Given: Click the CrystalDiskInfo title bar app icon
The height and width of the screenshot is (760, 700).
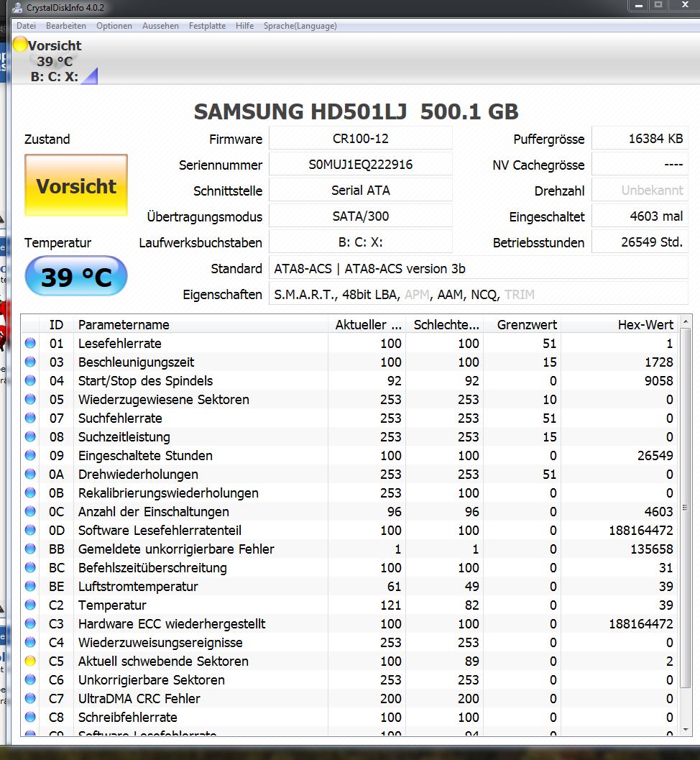Looking at the screenshot, I should coord(17,7).
